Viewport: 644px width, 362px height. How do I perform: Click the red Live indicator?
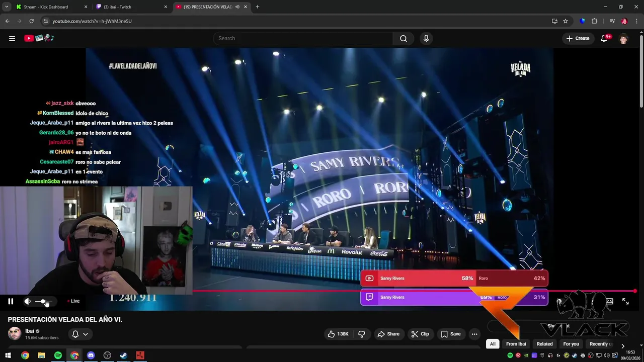point(73,301)
